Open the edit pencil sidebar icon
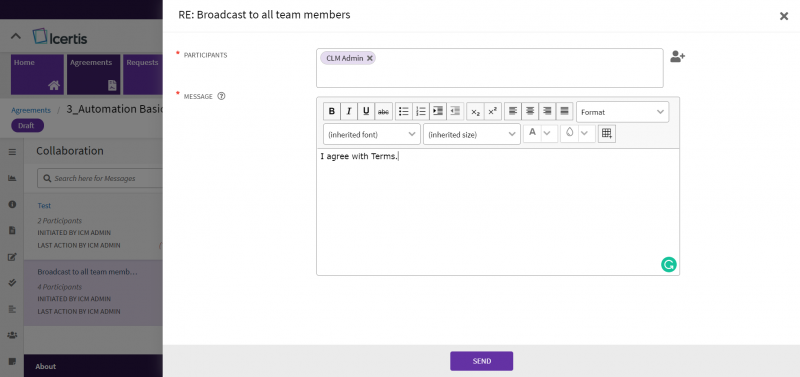The height and width of the screenshot is (377, 800). pyautogui.click(x=12, y=257)
